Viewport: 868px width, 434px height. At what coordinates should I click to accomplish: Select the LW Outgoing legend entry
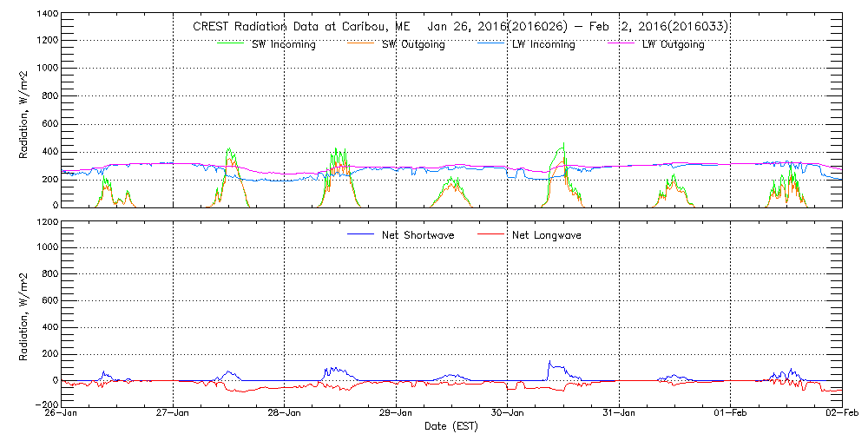[673, 45]
